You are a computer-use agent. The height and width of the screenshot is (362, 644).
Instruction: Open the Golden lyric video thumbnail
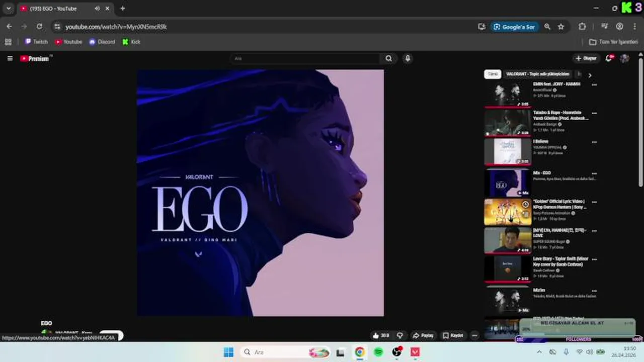(x=507, y=212)
